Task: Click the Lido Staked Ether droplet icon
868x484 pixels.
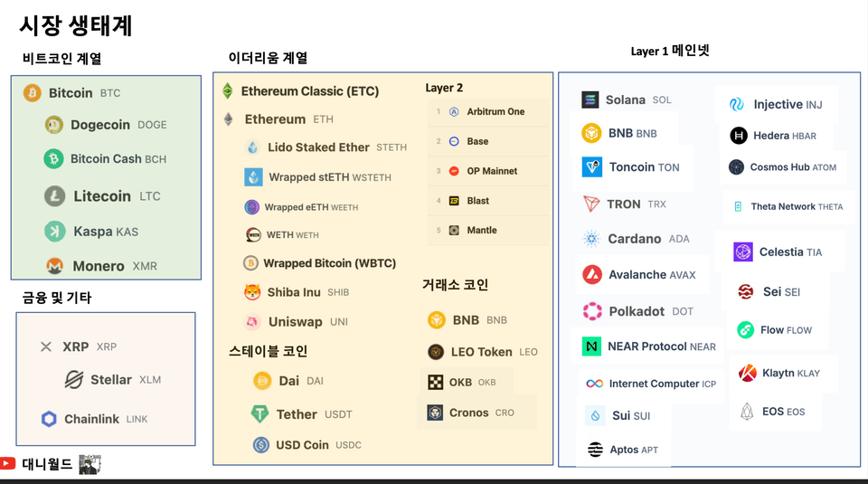Action: click(253, 147)
